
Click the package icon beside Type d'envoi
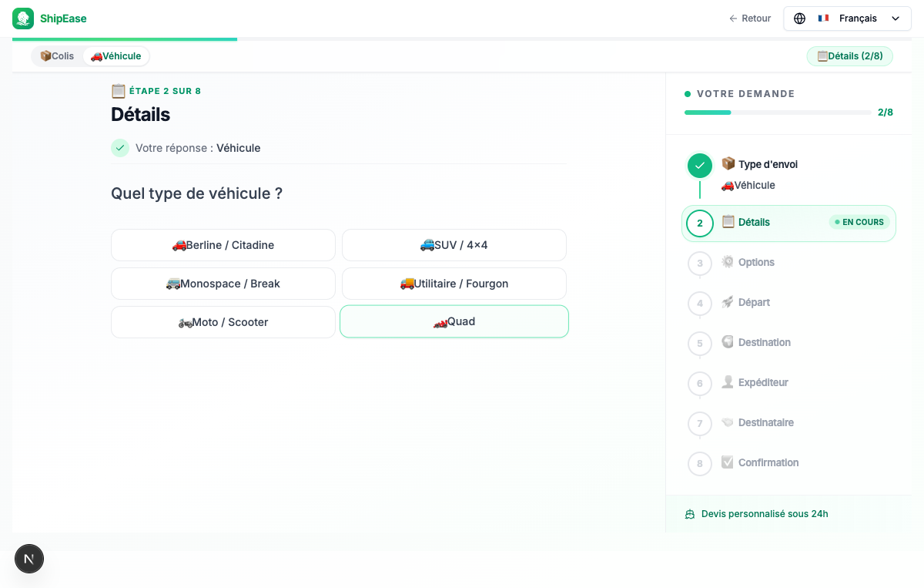tap(728, 163)
